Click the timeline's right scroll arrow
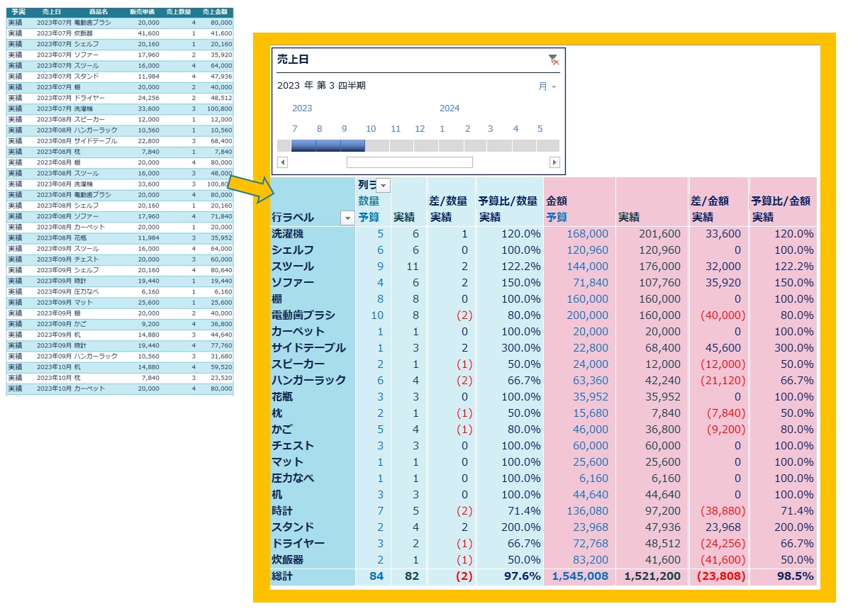The width and height of the screenshot is (865, 616). click(x=554, y=162)
